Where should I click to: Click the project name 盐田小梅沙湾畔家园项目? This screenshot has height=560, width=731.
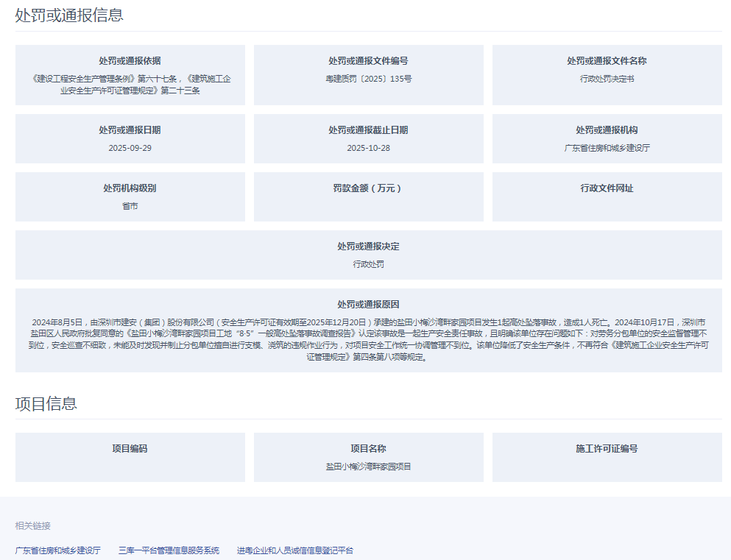coord(368,467)
